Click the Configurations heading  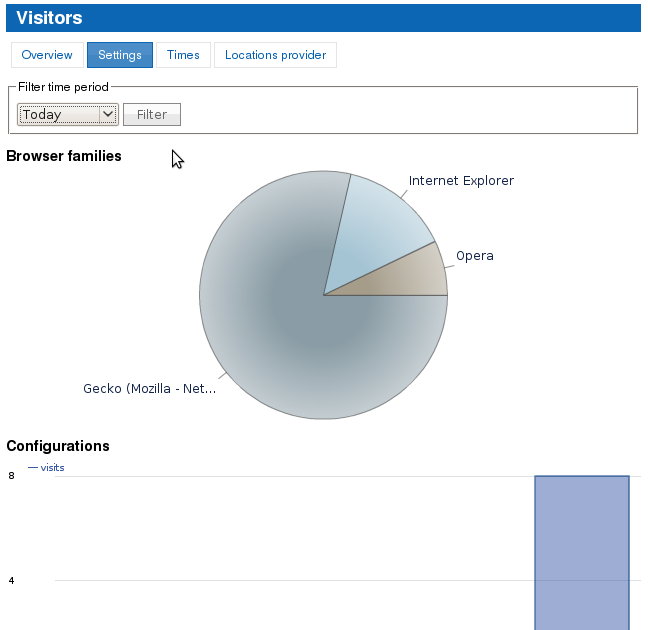point(58,446)
